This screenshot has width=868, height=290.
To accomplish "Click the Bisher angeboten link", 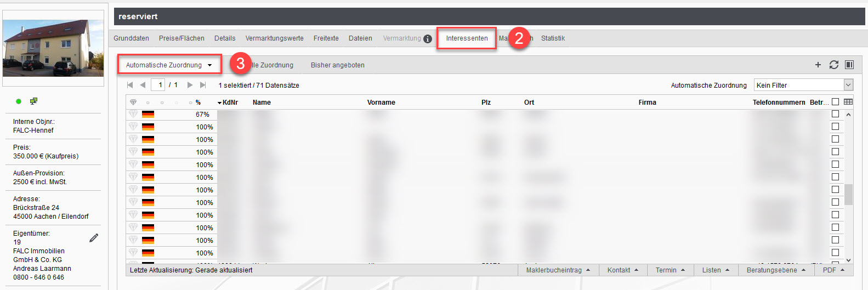I will pos(337,65).
